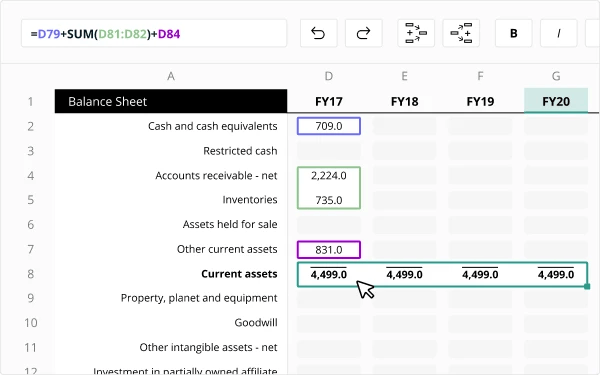Click the ungroup rows icon button
Viewport: 600px width, 375px height.
pos(461,33)
